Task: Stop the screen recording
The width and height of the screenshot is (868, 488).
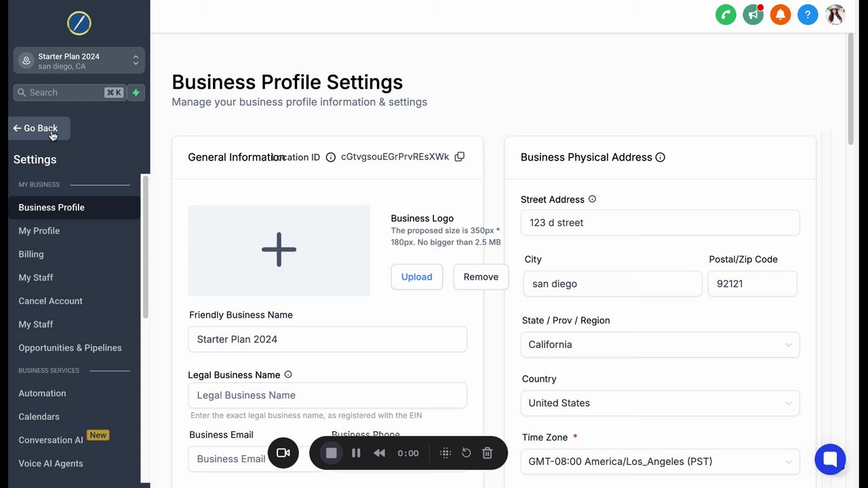Action: pos(331,453)
